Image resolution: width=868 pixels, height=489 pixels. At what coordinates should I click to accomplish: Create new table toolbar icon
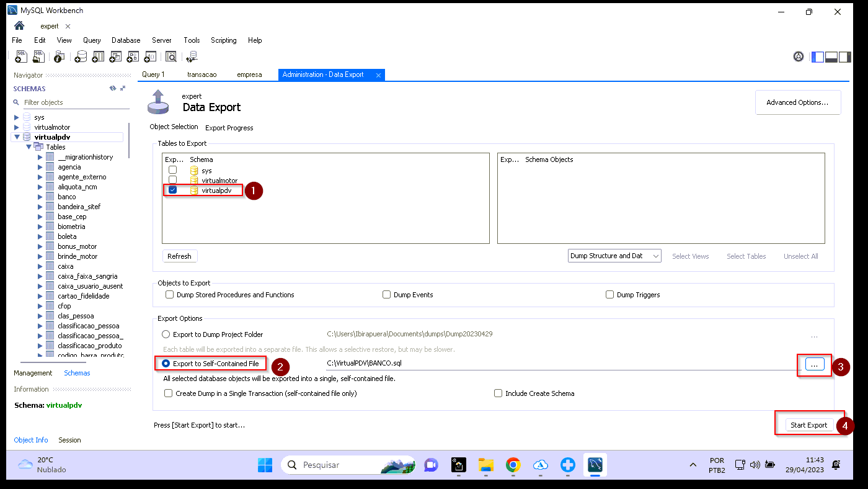click(x=98, y=56)
